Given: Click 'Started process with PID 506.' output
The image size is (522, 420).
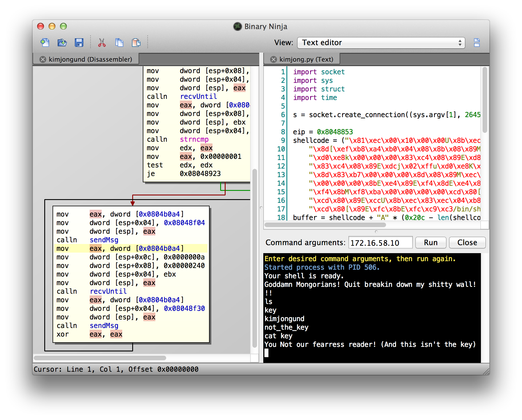Looking at the screenshot, I should tap(322, 267).
